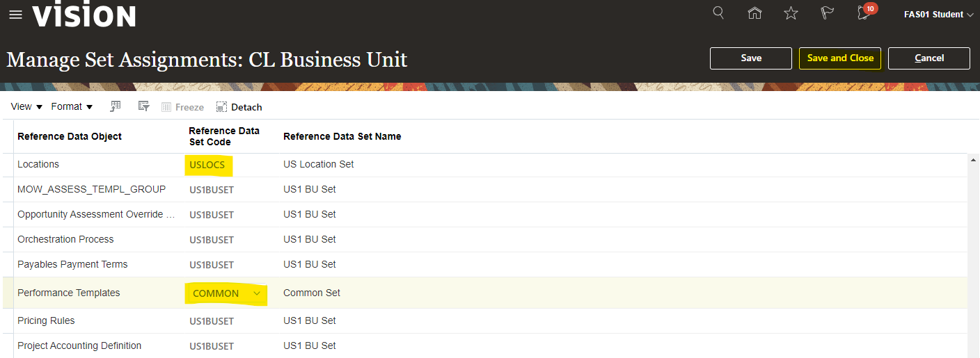Screen dimensions: 980x358
Task: Click the search magnifier icon
Action: coord(718,13)
